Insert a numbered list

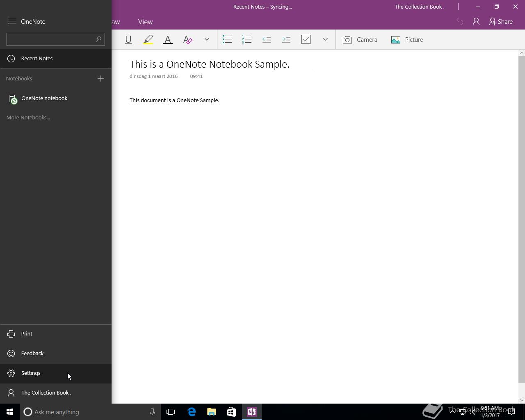point(247,40)
